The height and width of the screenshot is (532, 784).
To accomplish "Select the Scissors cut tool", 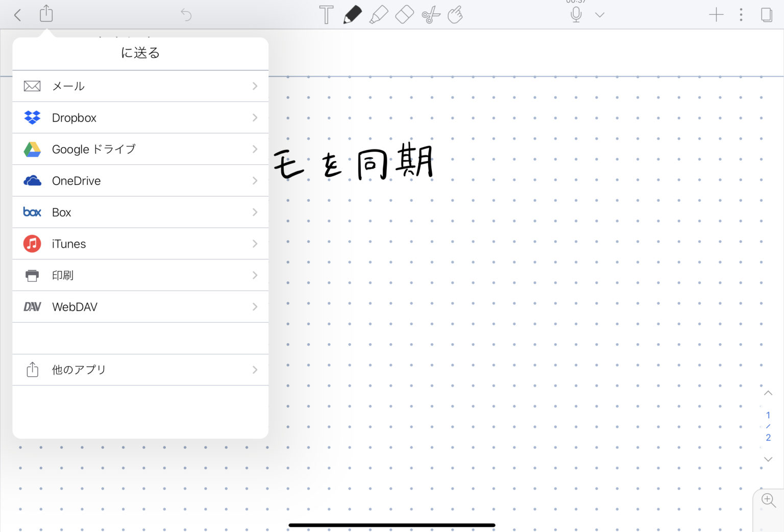I will [x=431, y=15].
